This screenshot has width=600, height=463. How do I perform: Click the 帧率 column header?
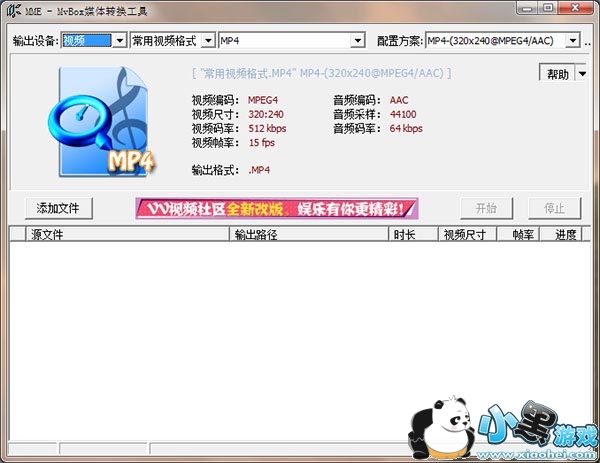pos(518,234)
